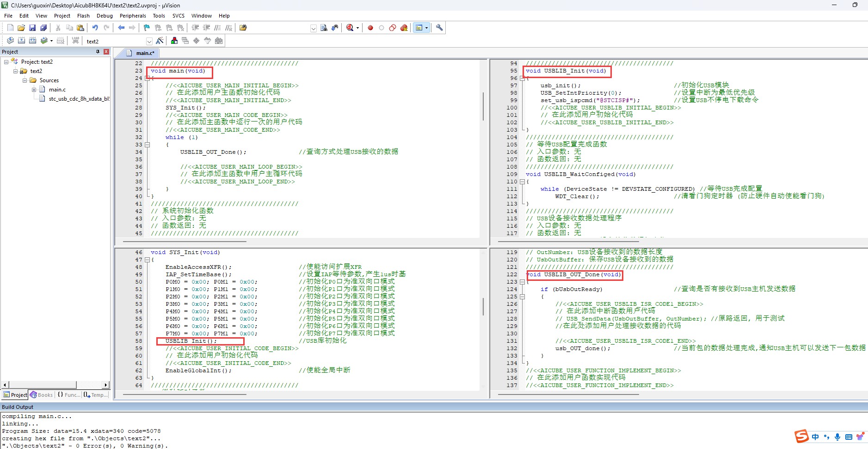Image resolution: width=868 pixels, height=449 pixels.
Task: Navigate backwards with the blue left arrow
Action: click(x=121, y=28)
